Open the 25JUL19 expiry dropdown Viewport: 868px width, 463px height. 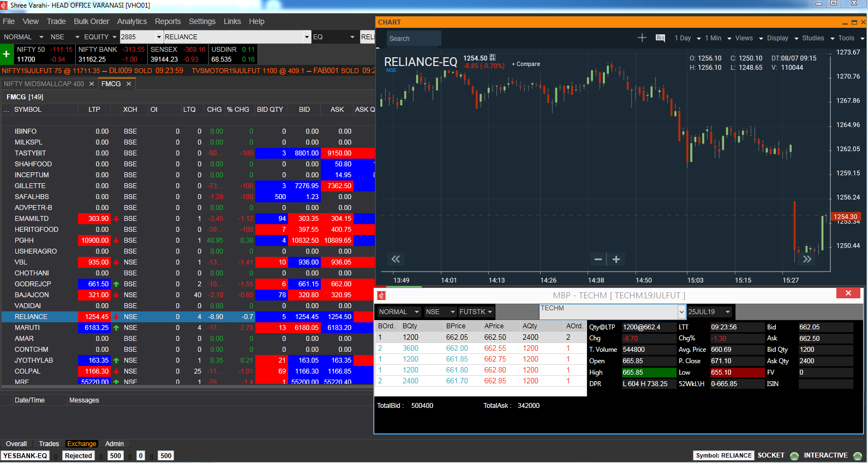coord(710,312)
